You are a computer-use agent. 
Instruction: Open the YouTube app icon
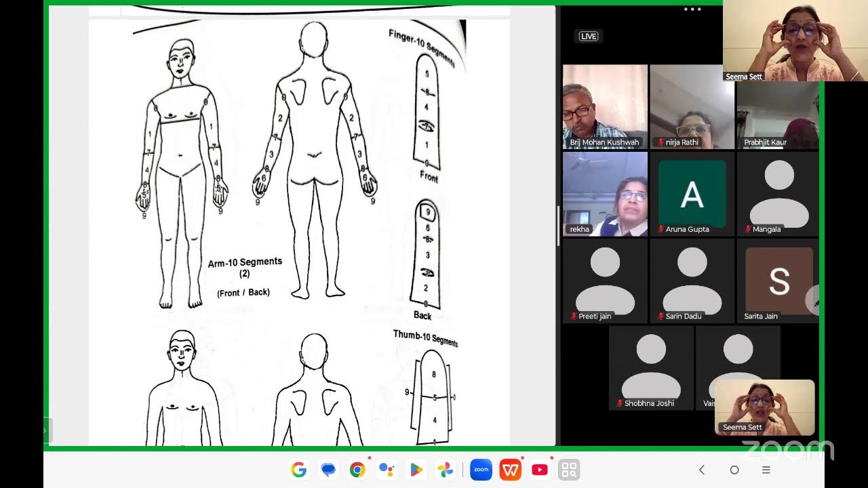(x=540, y=470)
